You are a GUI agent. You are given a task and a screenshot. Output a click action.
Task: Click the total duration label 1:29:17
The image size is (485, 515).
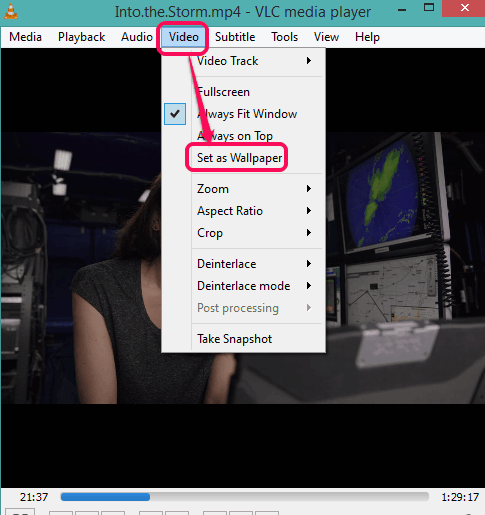click(460, 497)
